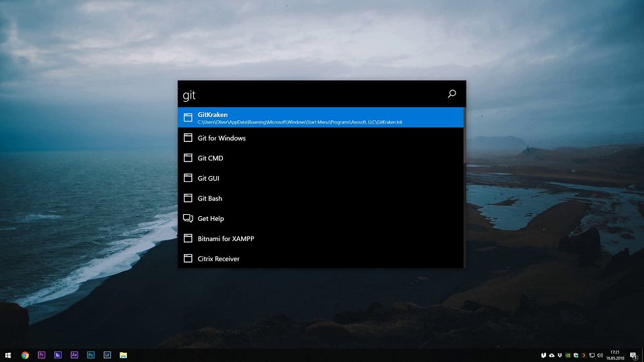Image resolution: width=644 pixels, height=362 pixels.
Task: Click the Citrix Receiver icon
Action: (x=188, y=259)
